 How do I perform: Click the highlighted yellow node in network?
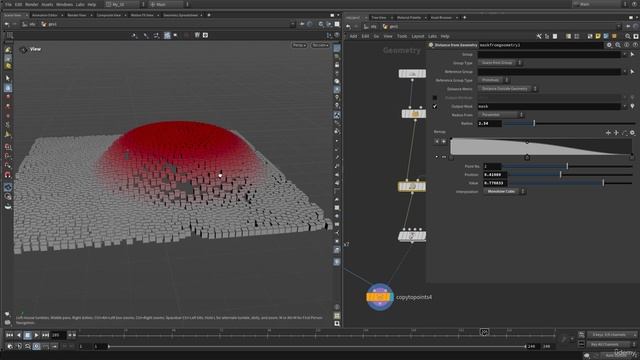[x=412, y=187]
